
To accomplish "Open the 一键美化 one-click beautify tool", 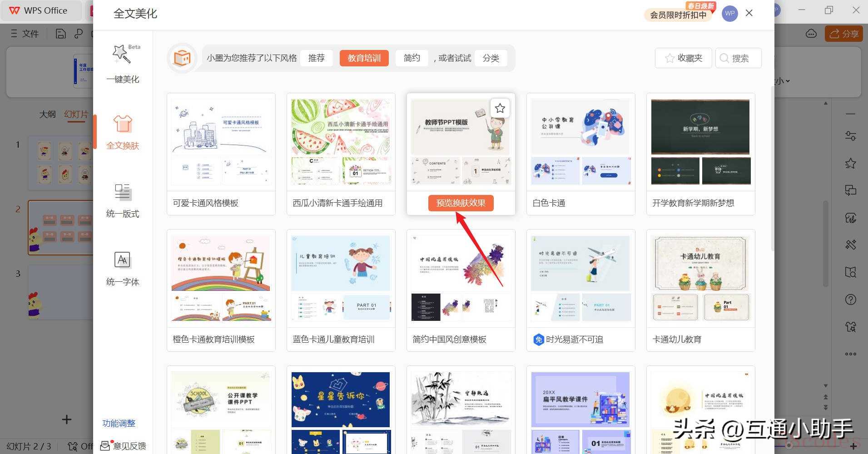I will pos(123,64).
